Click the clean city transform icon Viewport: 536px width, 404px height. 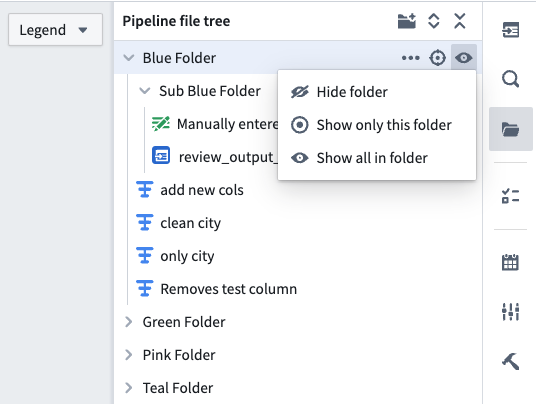(x=145, y=223)
